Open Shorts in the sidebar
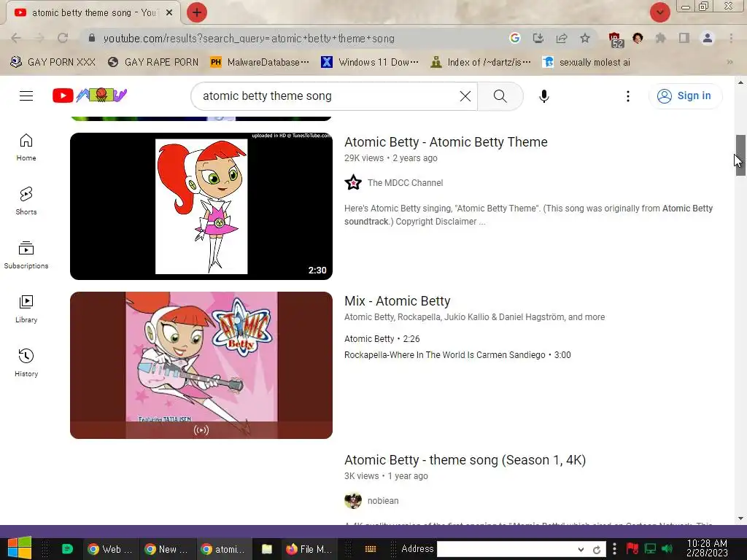747x560 pixels. click(26, 201)
